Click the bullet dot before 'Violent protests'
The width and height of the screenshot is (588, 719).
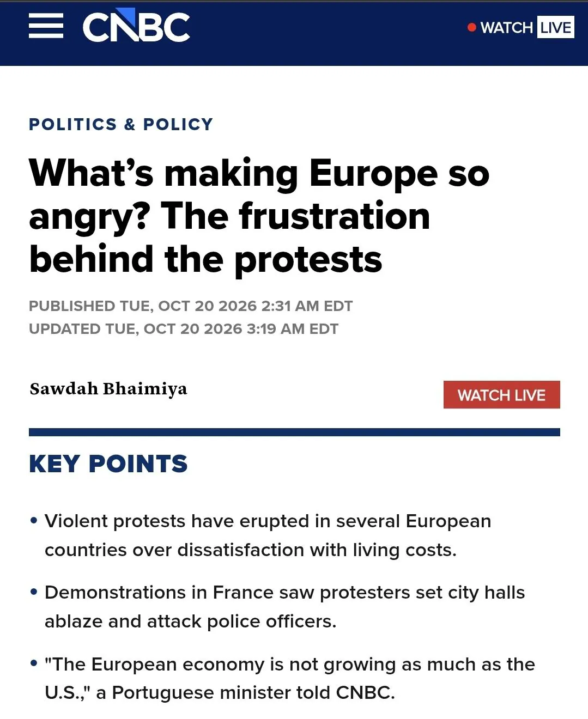pyautogui.click(x=34, y=521)
